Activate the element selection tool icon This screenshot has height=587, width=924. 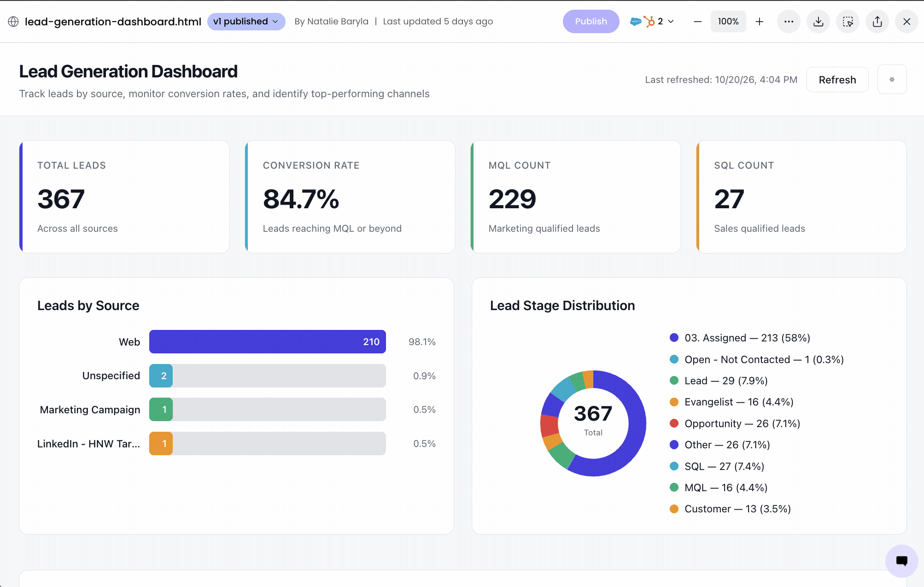[848, 22]
